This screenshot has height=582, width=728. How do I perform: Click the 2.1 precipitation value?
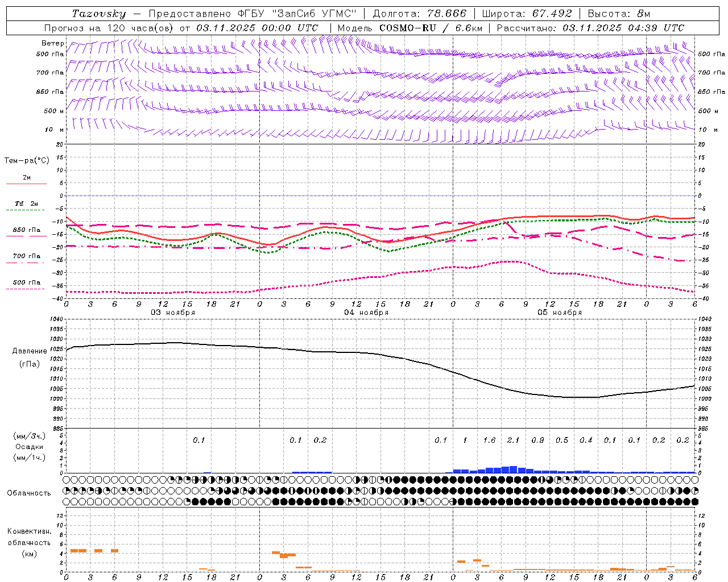[513, 440]
